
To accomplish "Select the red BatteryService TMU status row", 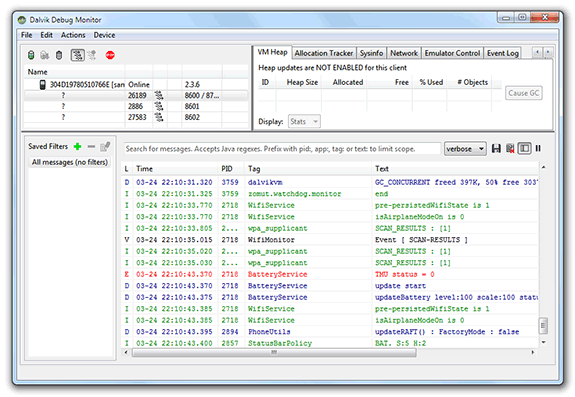I will coord(330,275).
